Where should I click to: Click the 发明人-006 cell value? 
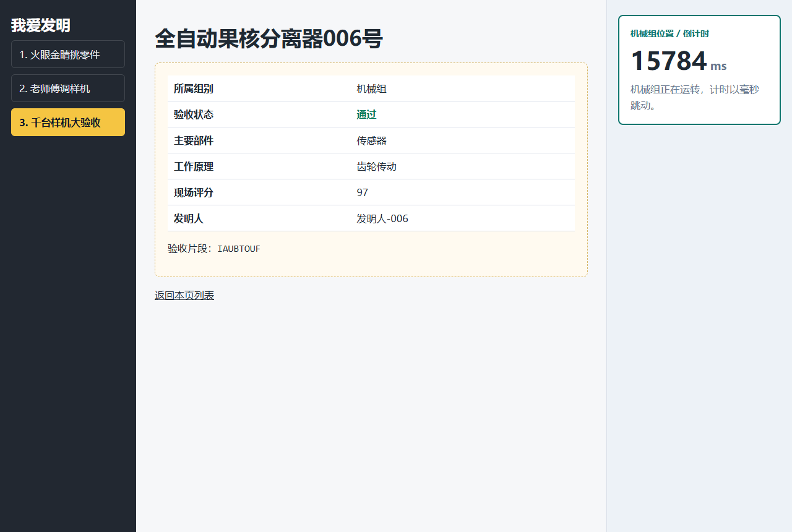coord(382,218)
